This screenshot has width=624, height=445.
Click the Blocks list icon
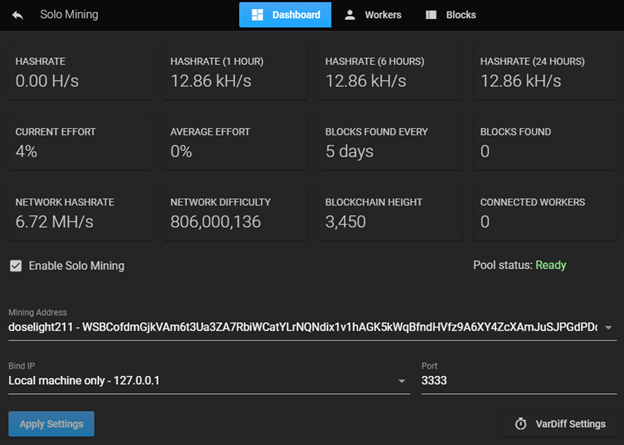tap(431, 15)
